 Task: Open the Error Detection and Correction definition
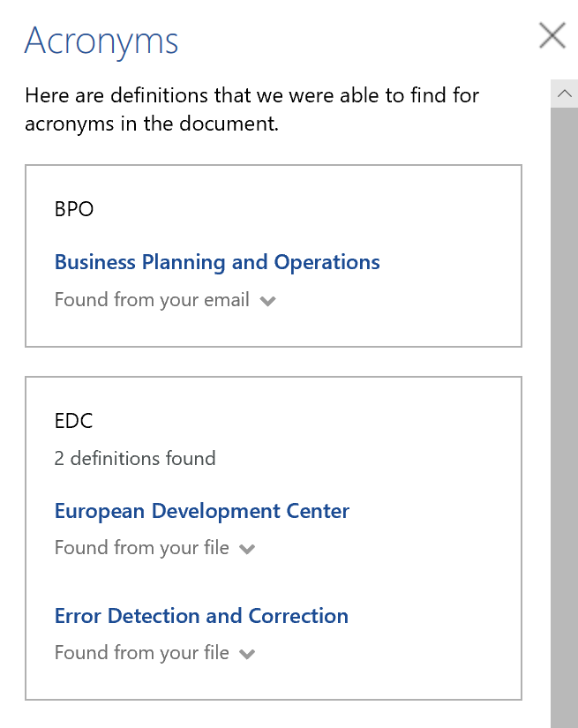pyautogui.click(x=201, y=616)
